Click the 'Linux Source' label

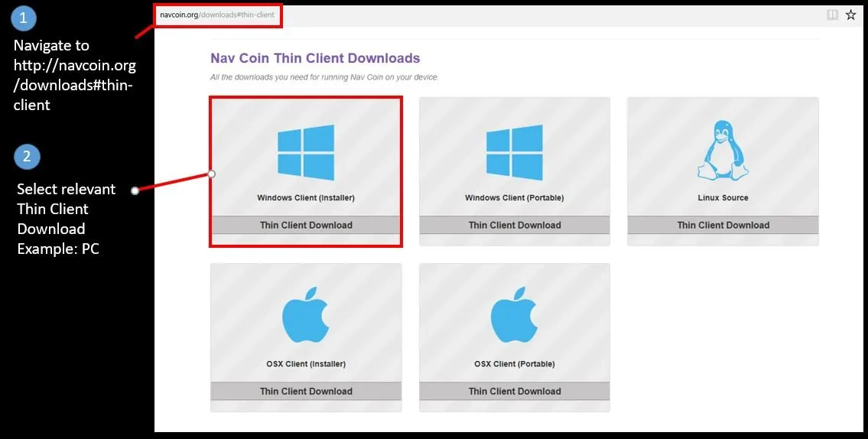coord(723,197)
